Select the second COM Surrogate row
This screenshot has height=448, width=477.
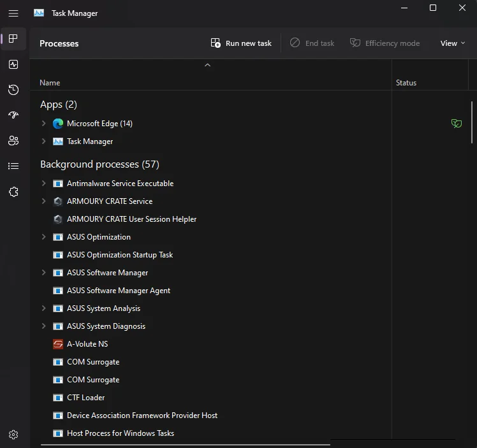(210, 380)
